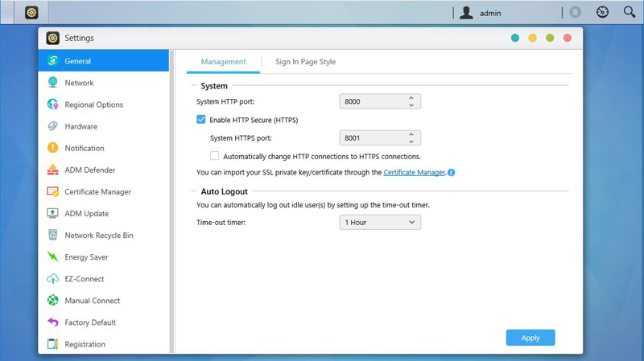
Task: Select Registration in the sidebar
Action: tap(104, 343)
